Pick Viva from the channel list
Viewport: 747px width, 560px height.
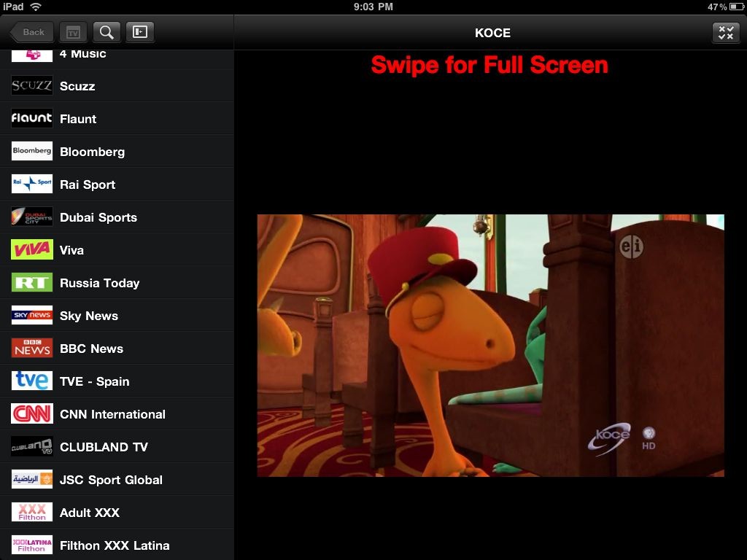point(72,251)
